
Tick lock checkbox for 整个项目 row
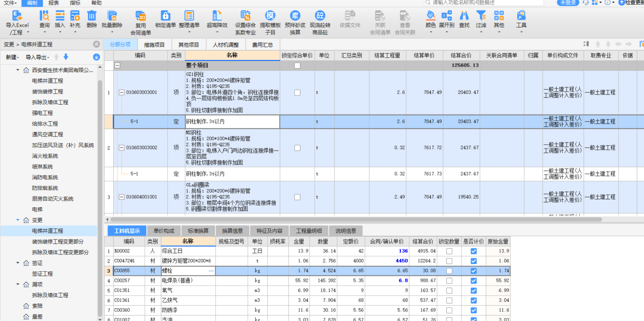297,66
